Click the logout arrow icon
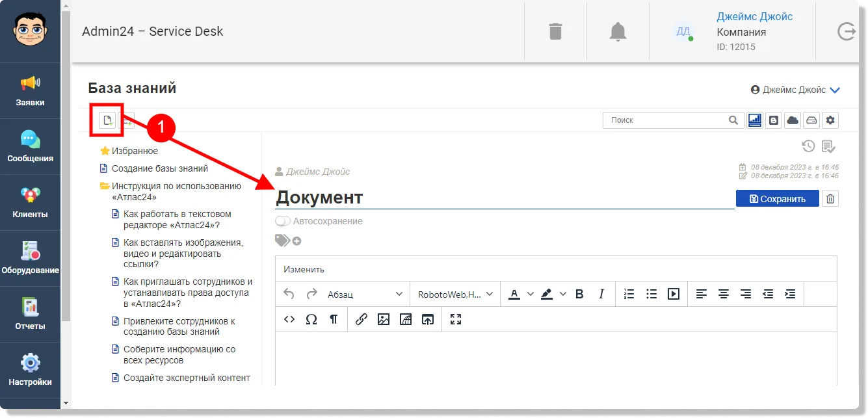 coord(846,31)
